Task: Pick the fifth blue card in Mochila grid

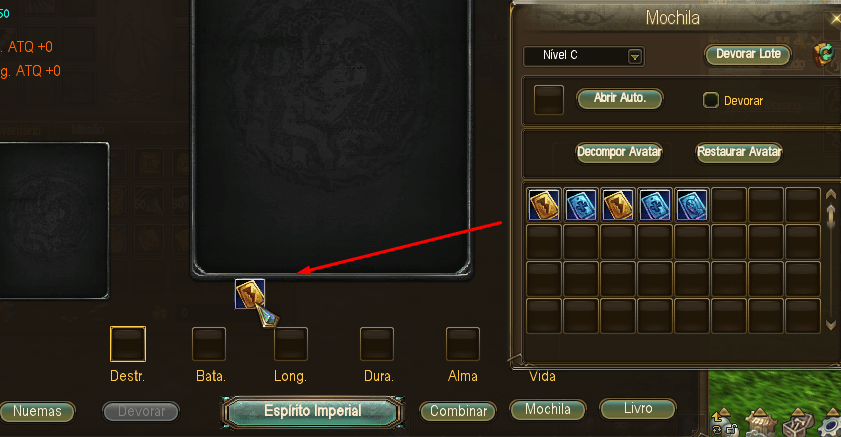Action: (x=692, y=204)
